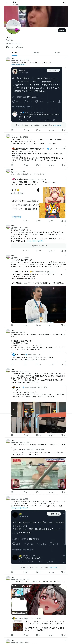The image size is (72, 644).
Task: Share the Feb 28 post
Action: click(x=65, y=365)
